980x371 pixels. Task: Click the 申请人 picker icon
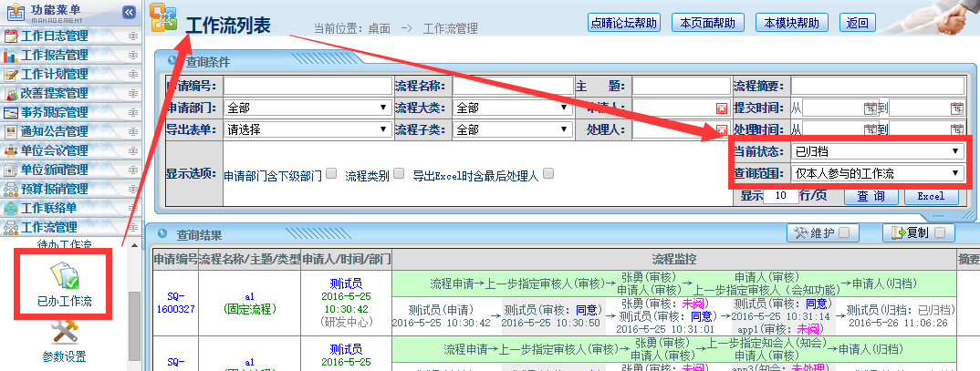click(x=721, y=108)
